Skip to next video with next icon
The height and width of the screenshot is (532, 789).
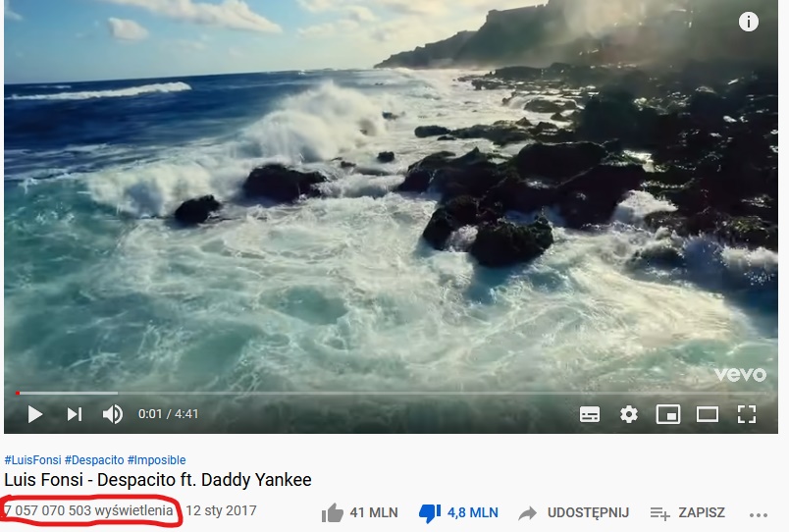tap(75, 415)
